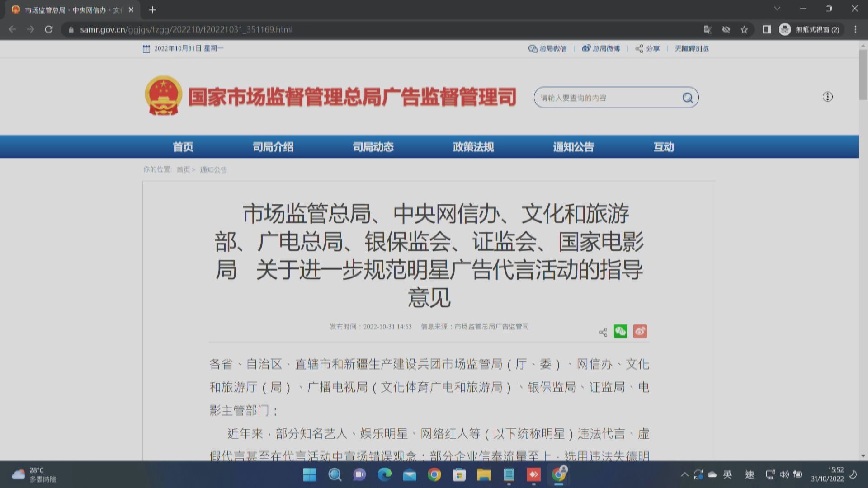The width and height of the screenshot is (868, 488).
Task: Click the 分享 share icon in the header bar
Action: click(x=639, y=48)
